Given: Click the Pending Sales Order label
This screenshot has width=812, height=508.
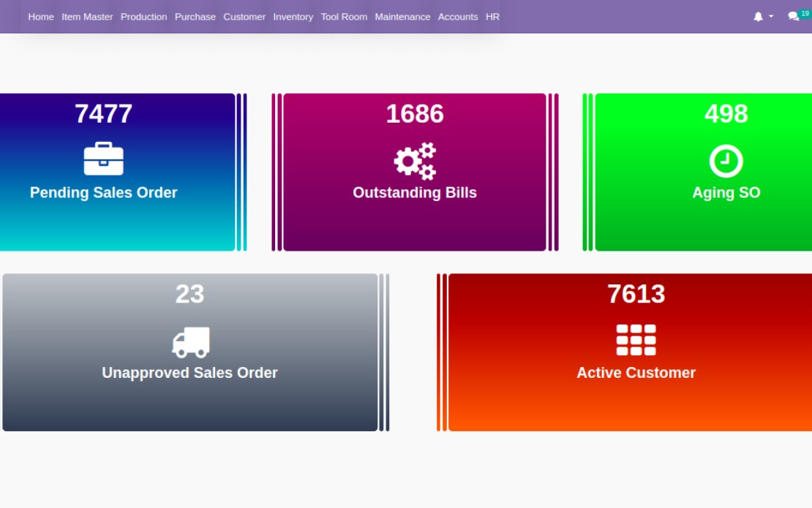Looking at the screenshot, I should [x=104, y=192].
